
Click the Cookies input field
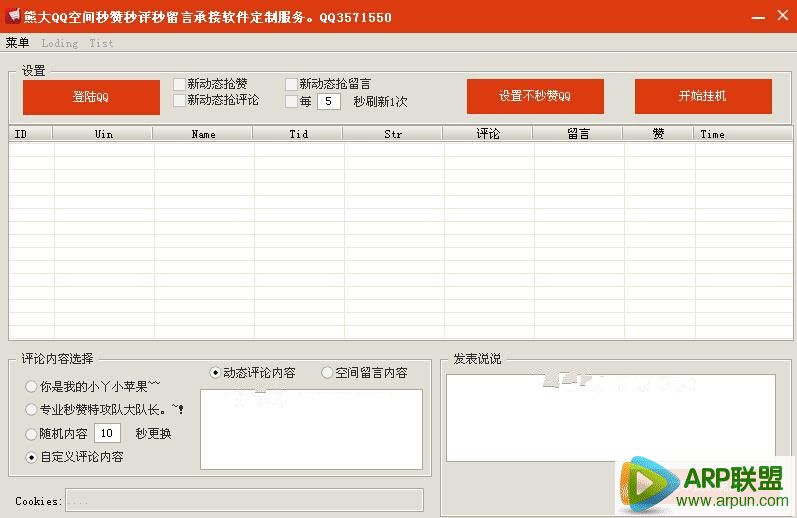tap(244, 501)
